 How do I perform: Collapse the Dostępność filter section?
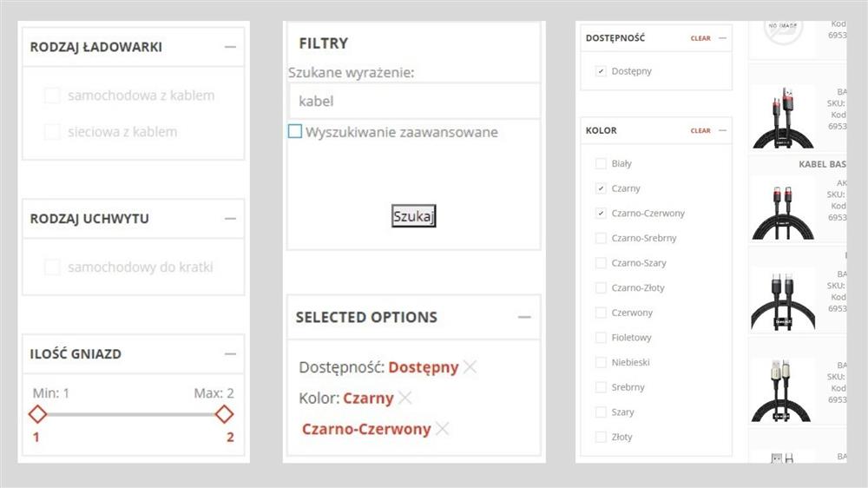pyautogui.click(x=722, y=38)
